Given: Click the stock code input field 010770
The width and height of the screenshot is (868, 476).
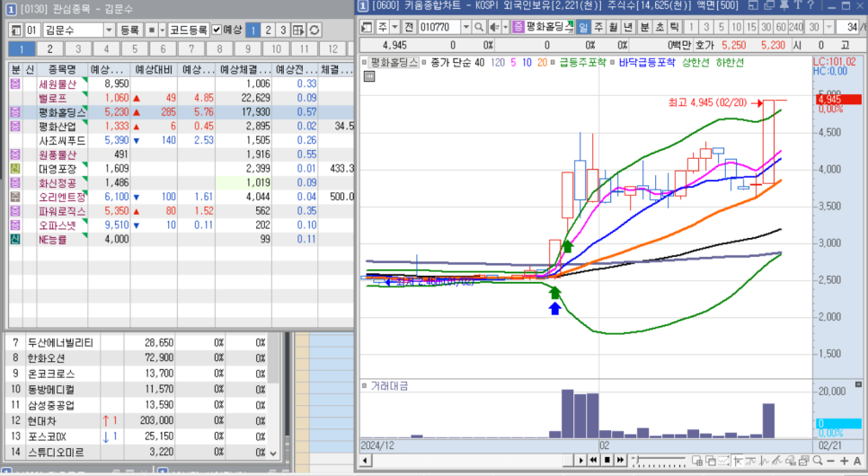Looking at the screenshot, I should click(439, 27).
